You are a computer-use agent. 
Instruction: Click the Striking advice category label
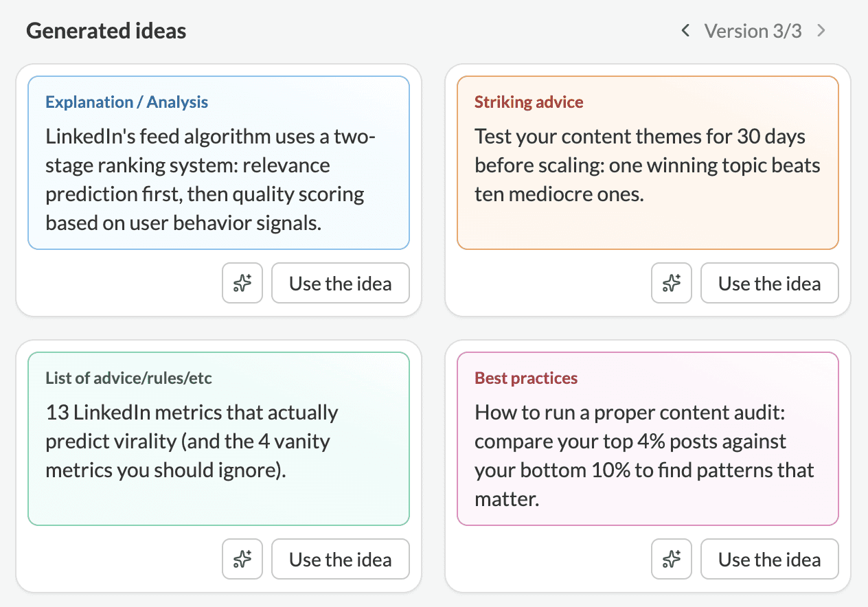tap(529, 102)
